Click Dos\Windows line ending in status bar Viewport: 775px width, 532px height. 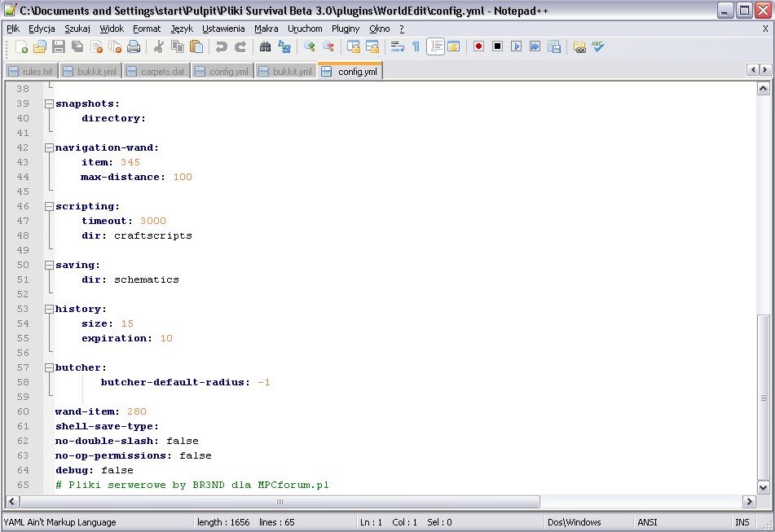(574, 522)
